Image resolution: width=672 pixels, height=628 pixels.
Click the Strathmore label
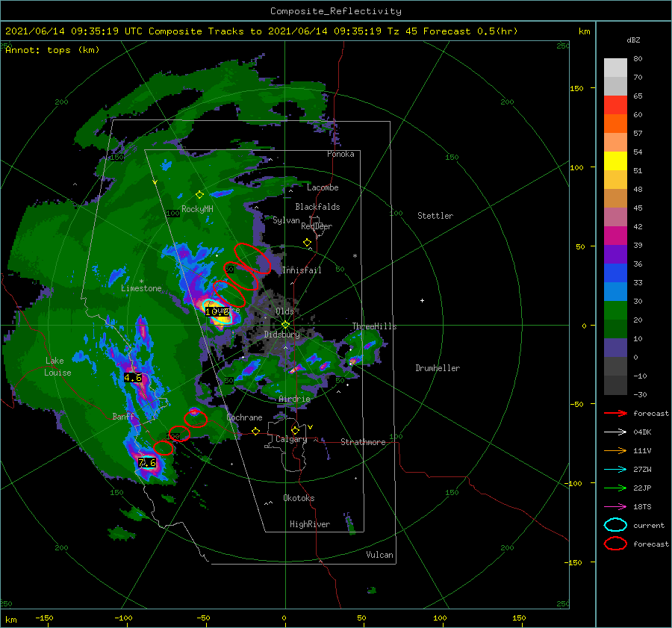click(x=363, y=442)
